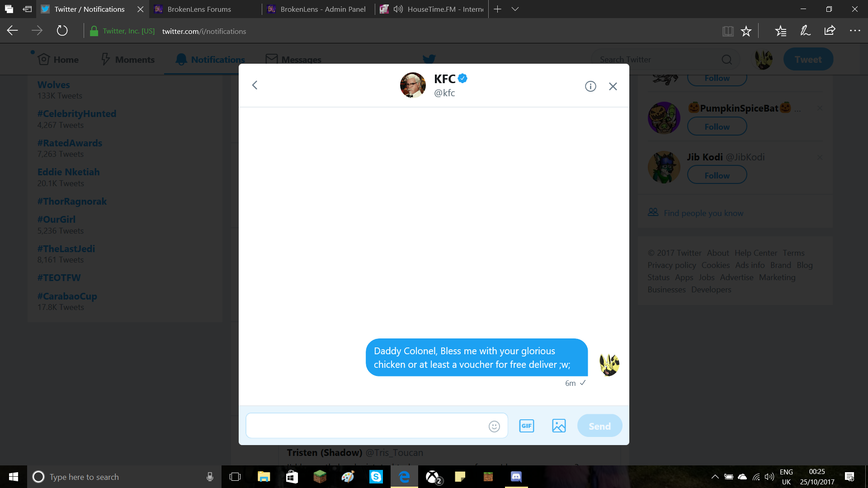Switch to BrokenLens - Admin Panel tab
The image size is (868, 488).
click(318, 9)
